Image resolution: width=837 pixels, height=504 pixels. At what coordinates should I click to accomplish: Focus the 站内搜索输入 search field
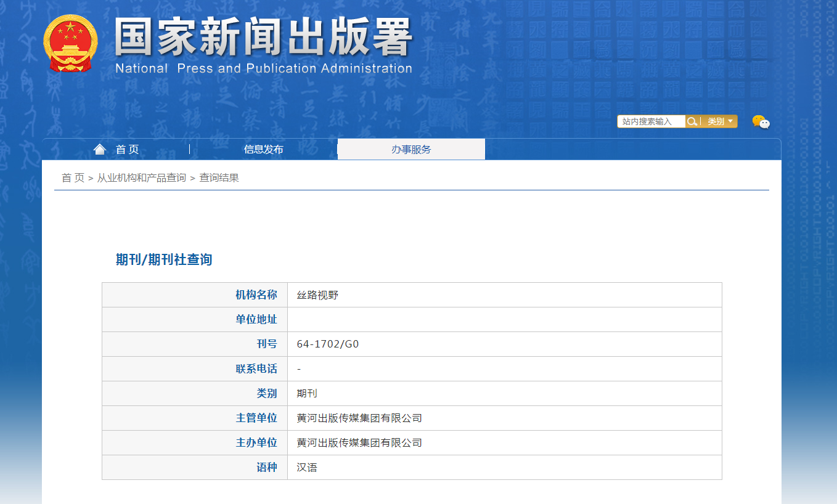tap(651, 121)
